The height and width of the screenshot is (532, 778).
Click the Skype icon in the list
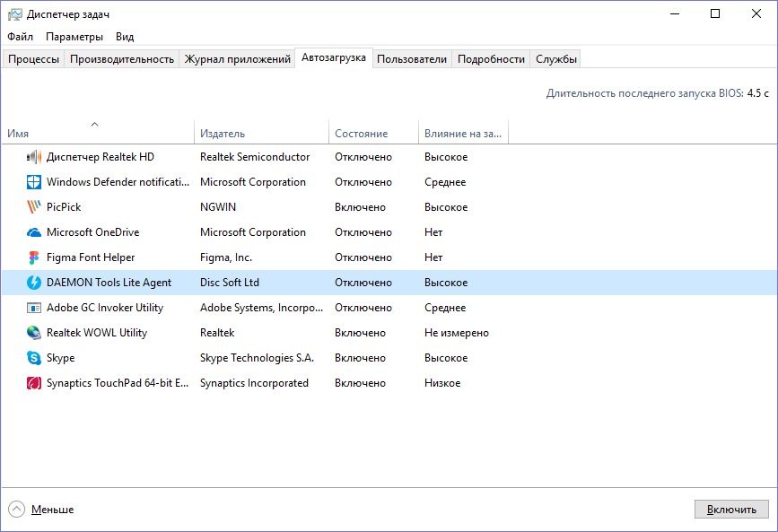pyautogui.click(x=34, y=358)
